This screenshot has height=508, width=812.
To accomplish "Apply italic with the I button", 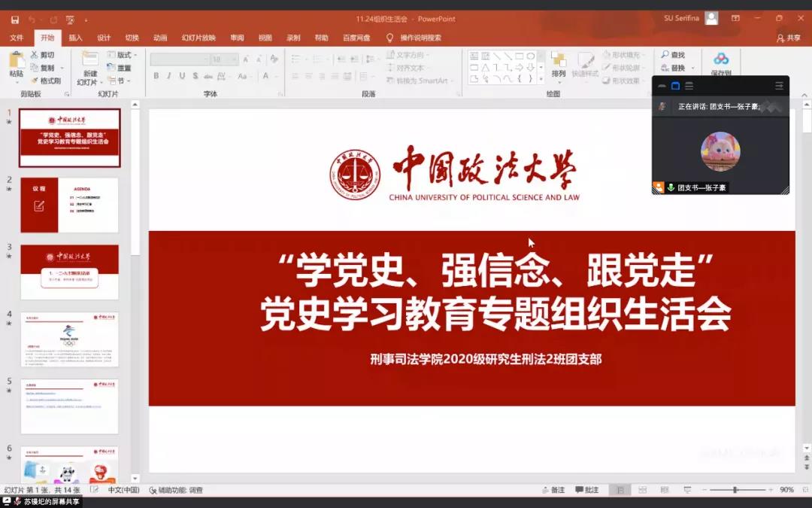I will click(x=169, y=76).
